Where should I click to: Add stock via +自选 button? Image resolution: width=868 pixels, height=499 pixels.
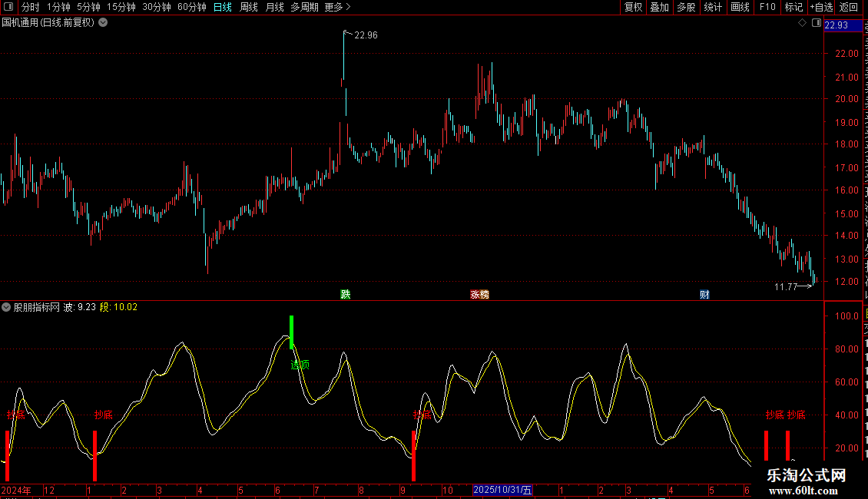[821, 7]
